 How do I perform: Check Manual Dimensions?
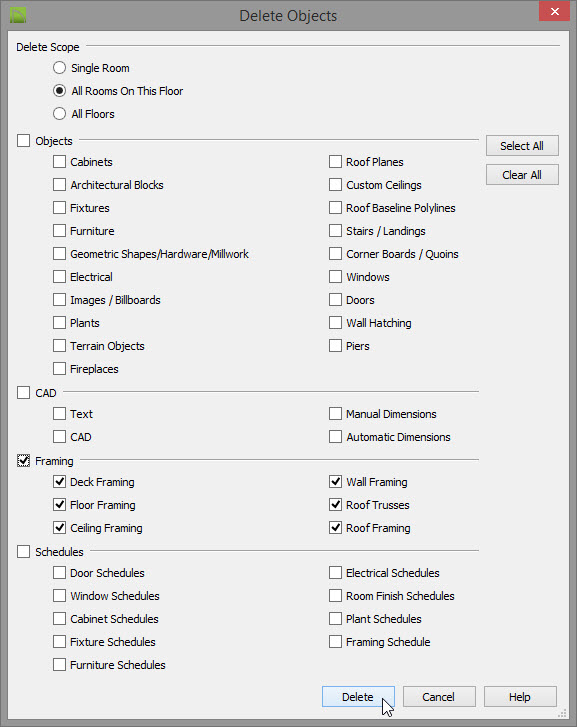click(x=335, y=414)
